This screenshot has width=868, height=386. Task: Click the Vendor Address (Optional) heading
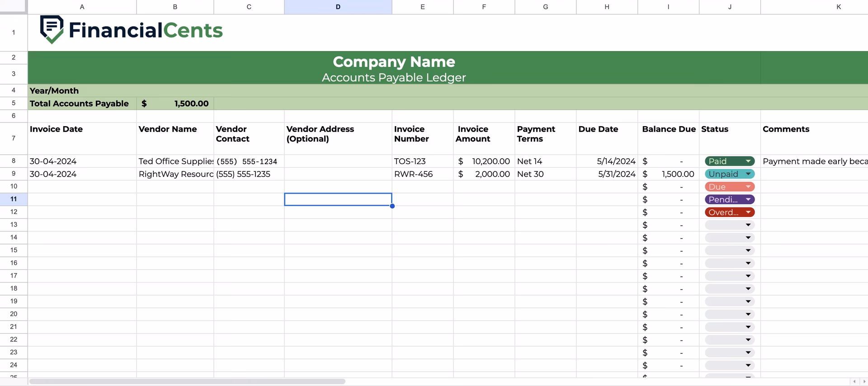coord(320,134)
